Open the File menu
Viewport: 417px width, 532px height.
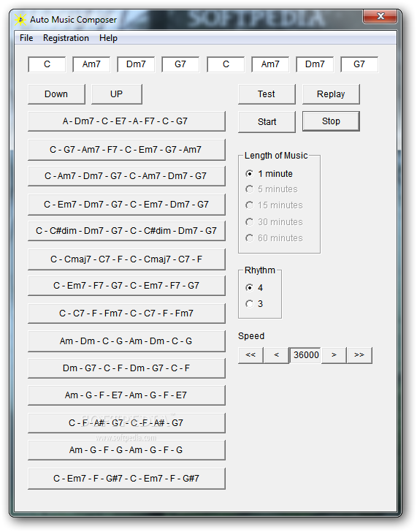(x=26, y=38)
